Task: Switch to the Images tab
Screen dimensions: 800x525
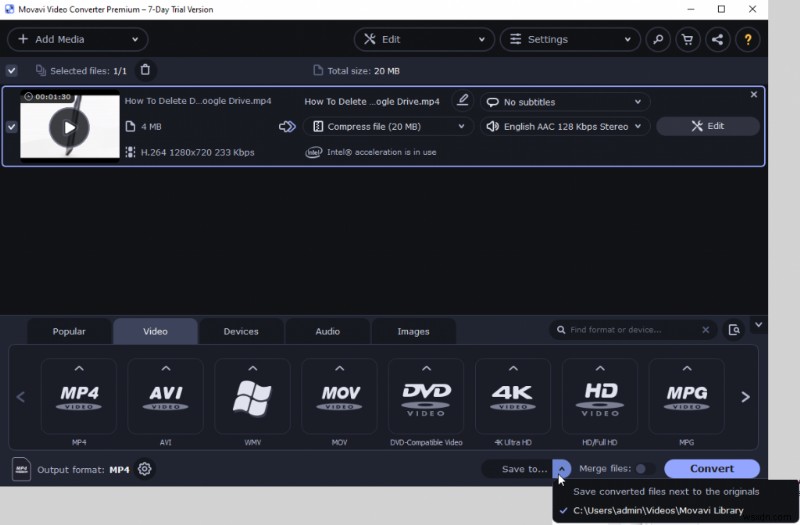Action: (x=413, y=331)
